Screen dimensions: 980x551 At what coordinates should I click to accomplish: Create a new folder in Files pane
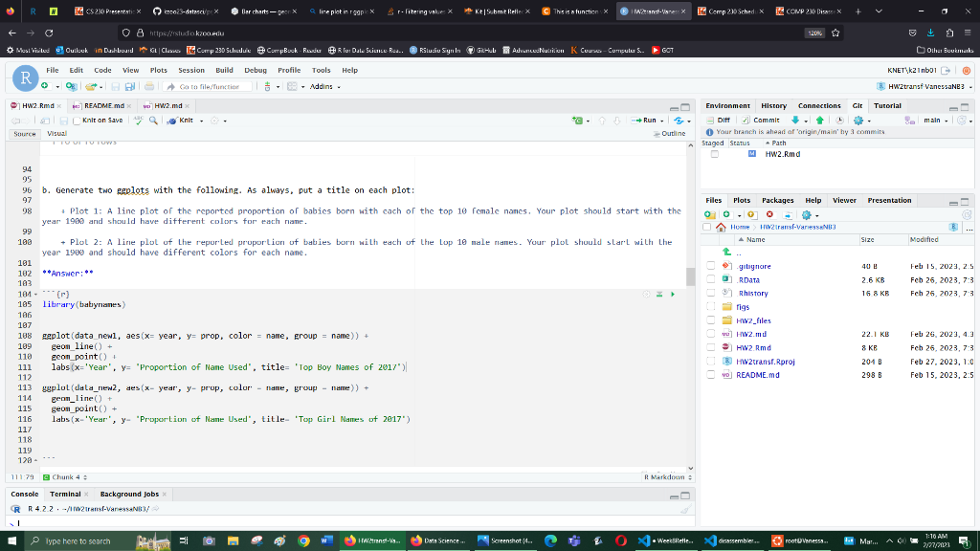[709, 214]
